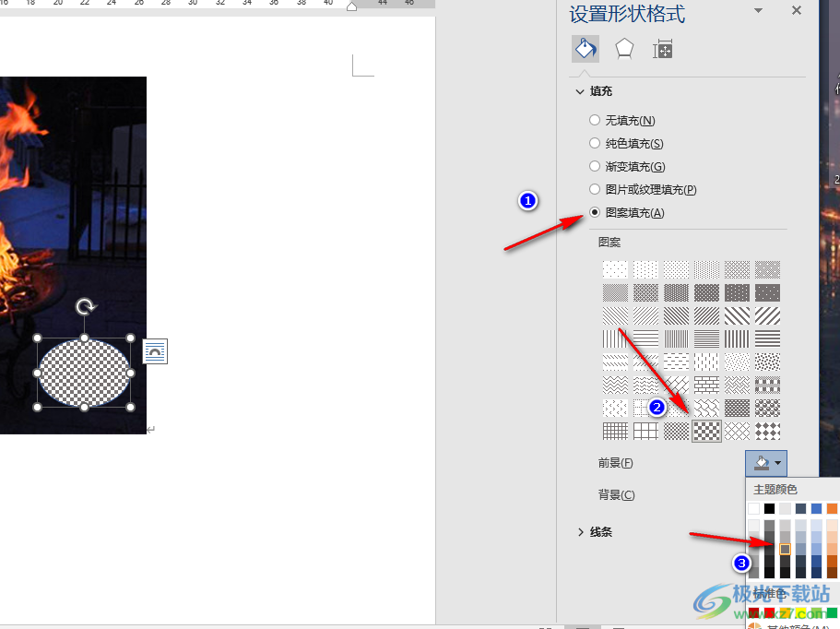Pick the plaid pattern swatch

[x=768, y=385]
